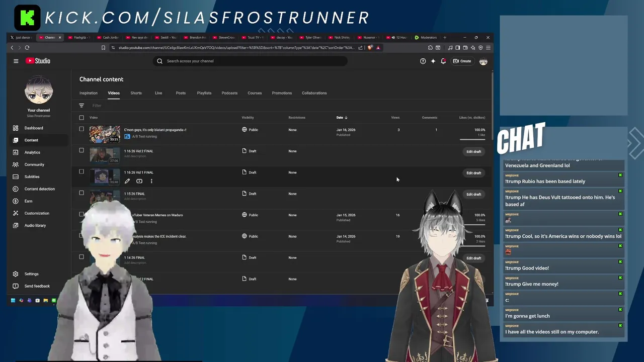Tick the checkbox for the ICE incident video

click(82, 235)
